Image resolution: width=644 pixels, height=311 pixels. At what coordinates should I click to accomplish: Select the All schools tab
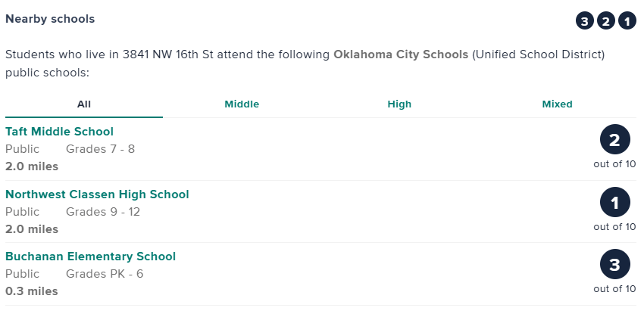pos(84,104)
